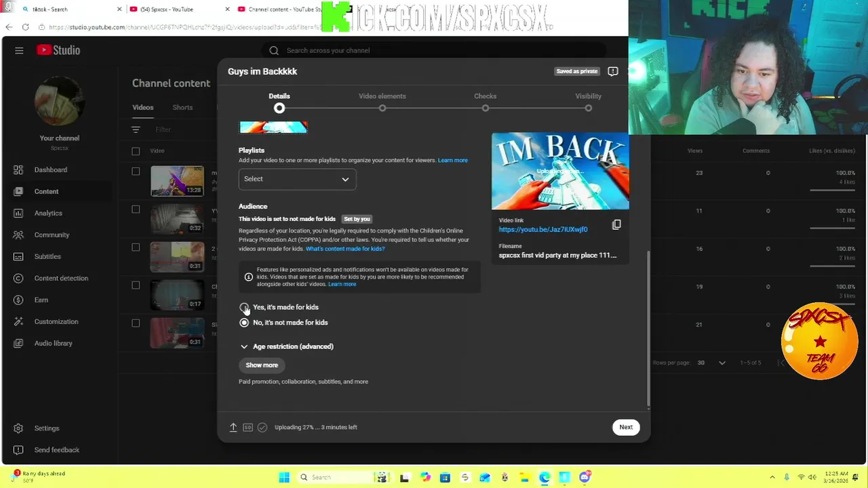
Task: Open Microsoft Edge in the taskbar
Action: [x=545, y=477]
